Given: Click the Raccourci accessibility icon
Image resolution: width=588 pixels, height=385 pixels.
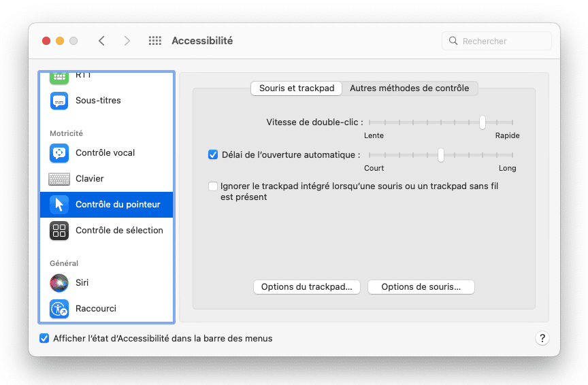Looking at the screenshot, I should pyautogui.click(x=59, y=309).
